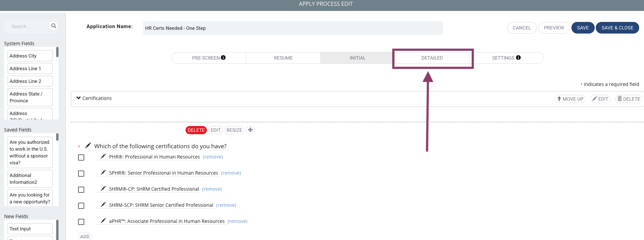Remove the aPHR option

pos(238,221)
